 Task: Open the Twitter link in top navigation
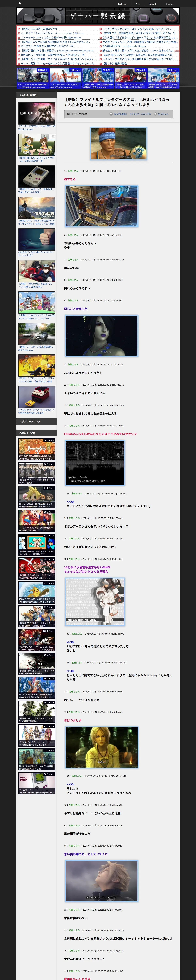coord(122,4)
